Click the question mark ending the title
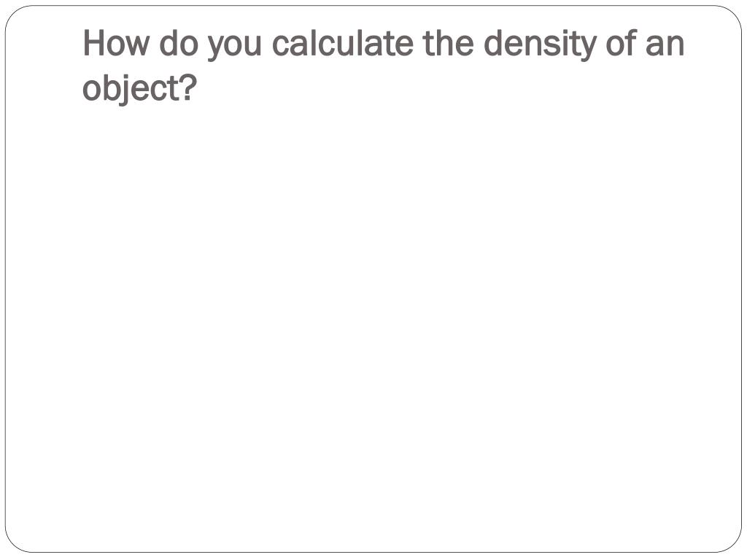 point(188,87)
